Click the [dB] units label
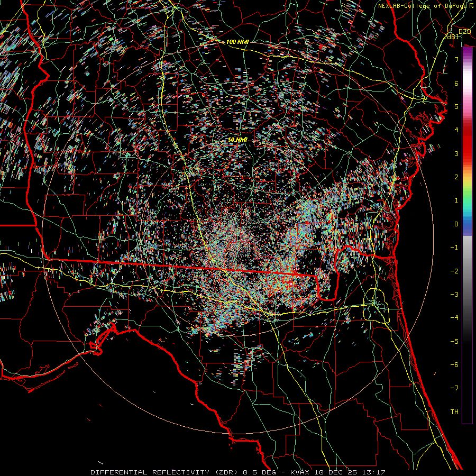This screenshot has width=476, height=476. (452, 36)
